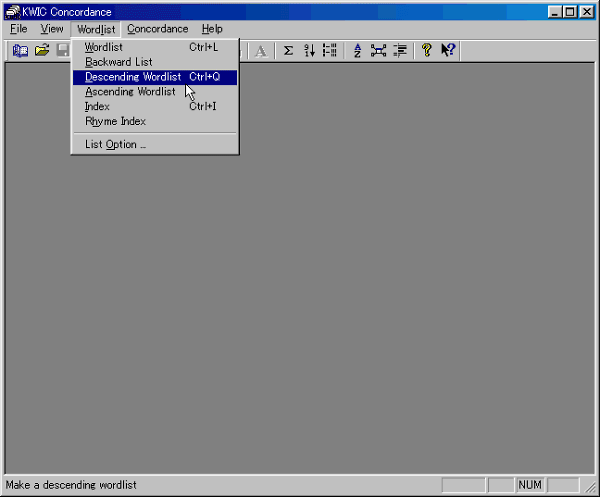Image resolution: width=600 pixels, height=497 pixels.
Task: Close the KWIC Concordance window
Action: [x=587, y=12]
